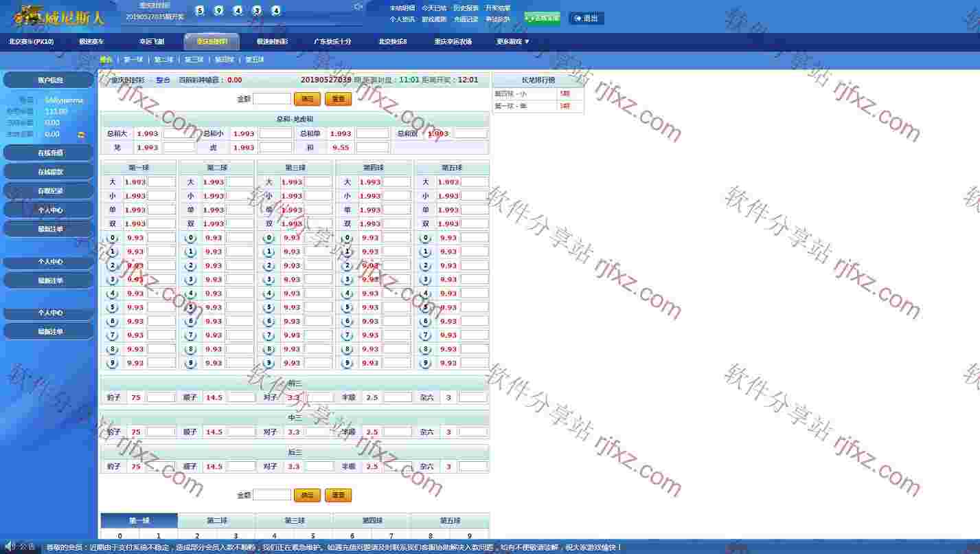Click the exit icon beside 退出
980x554 pixels.
coord(578,19)
